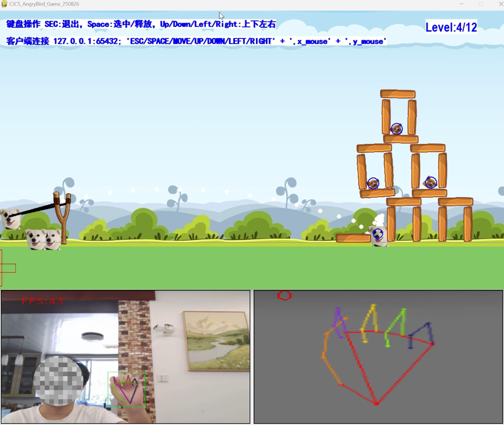Image resolution: width=504 pixels, height=425 pixels.
Task: Click the client connection 127.0.0.1:65432 text
Action: point(196,41)
